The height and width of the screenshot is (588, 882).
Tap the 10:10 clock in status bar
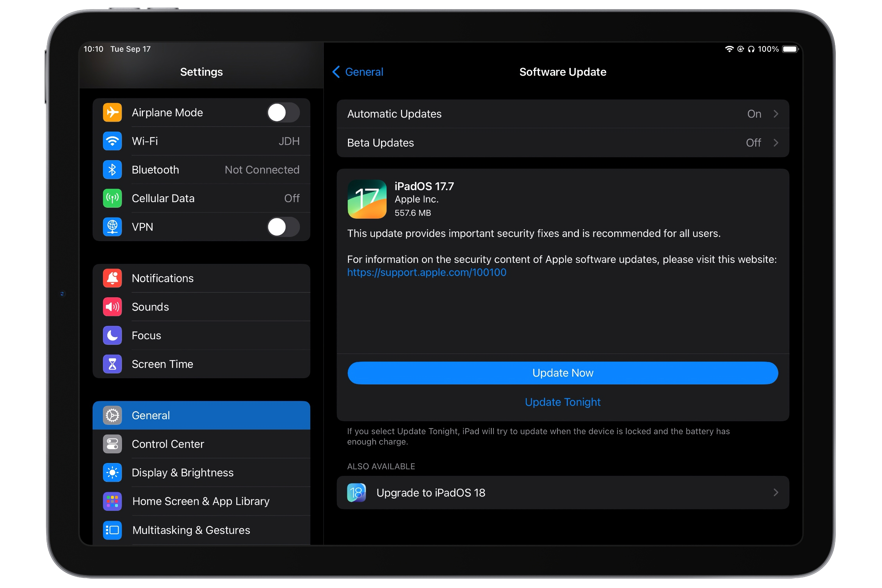93,49
